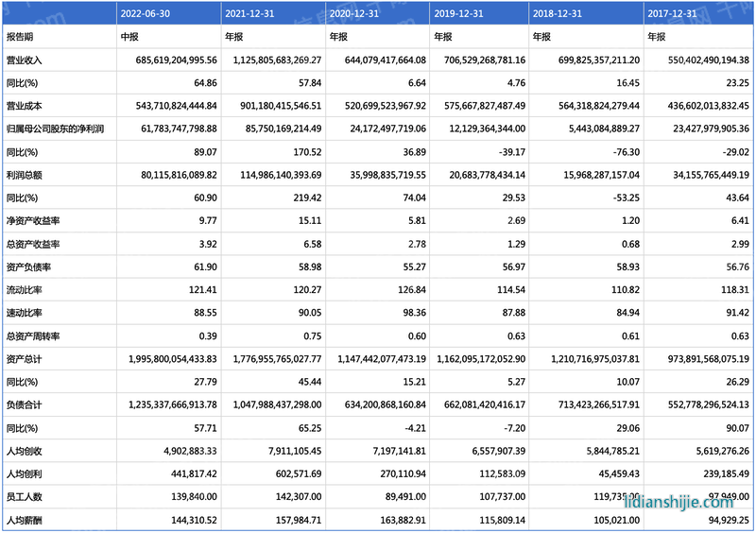Viewport: 756px width, 533px height.
Task: Select total assets 973,891,568,075.19
Action: click(x=709, y=359)
